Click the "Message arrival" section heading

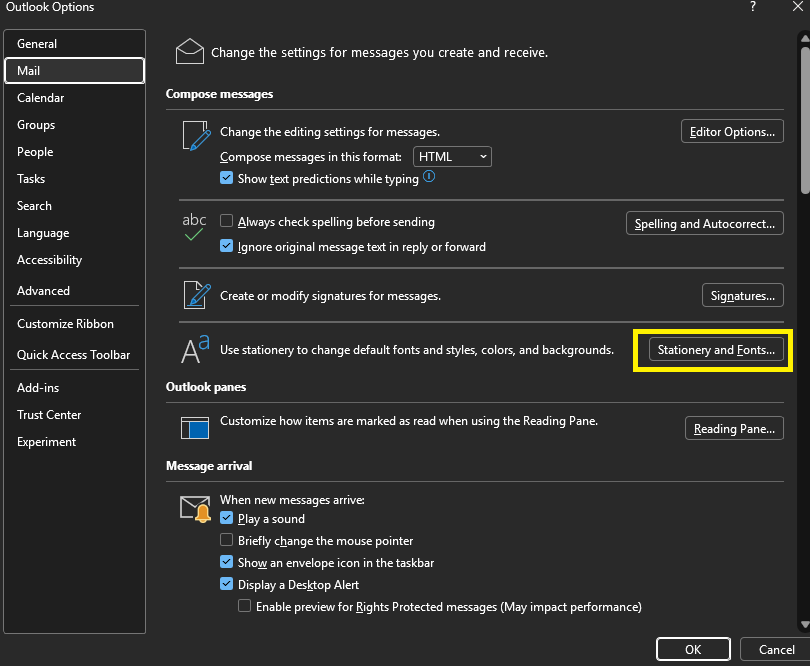tap(209, 466)
